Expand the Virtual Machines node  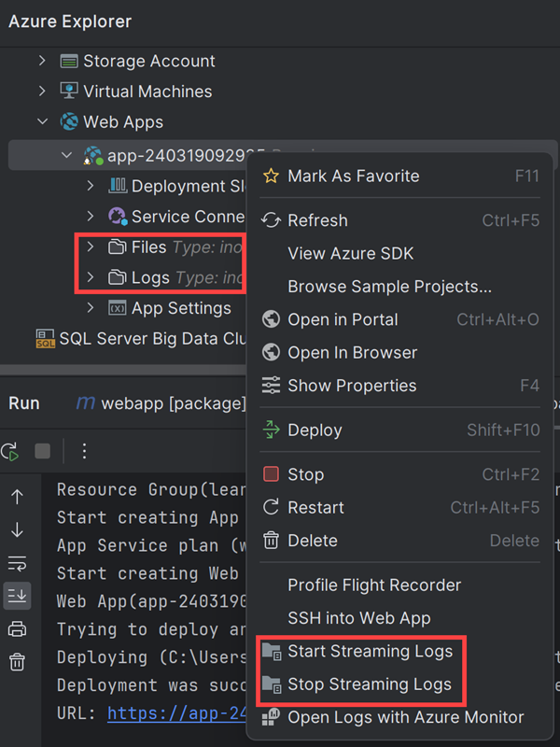click(42, 91)
